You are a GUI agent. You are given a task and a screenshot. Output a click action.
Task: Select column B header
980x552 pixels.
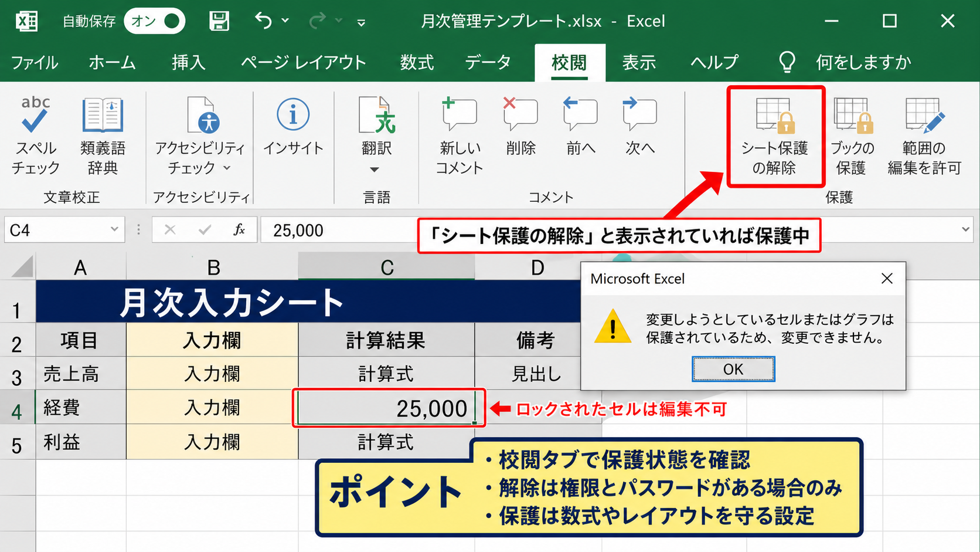pyautogui.click(x=213, y=267)
